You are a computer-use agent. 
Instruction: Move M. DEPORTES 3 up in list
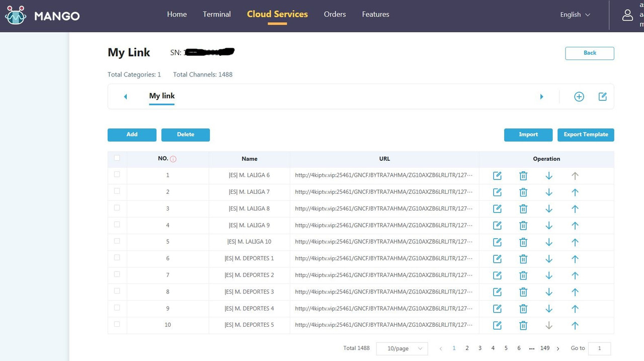pyautogui.click(x=575, y=292)
